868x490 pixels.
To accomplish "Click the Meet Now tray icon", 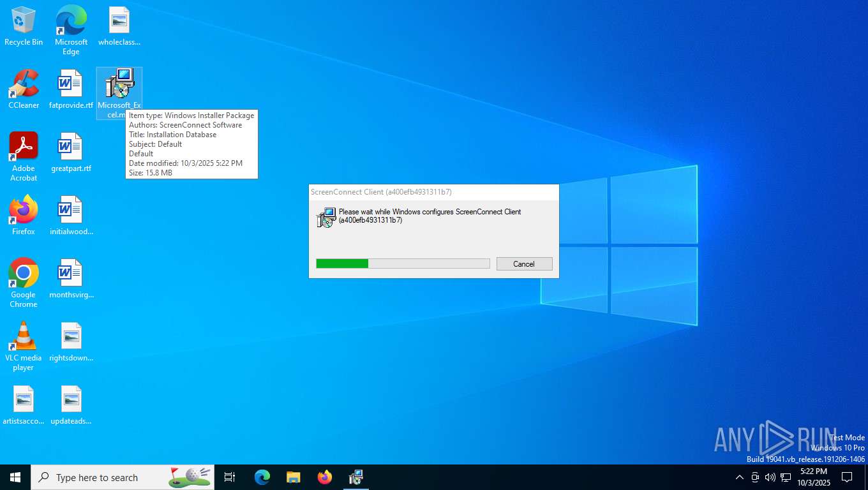I will click(x=755, y=477).
